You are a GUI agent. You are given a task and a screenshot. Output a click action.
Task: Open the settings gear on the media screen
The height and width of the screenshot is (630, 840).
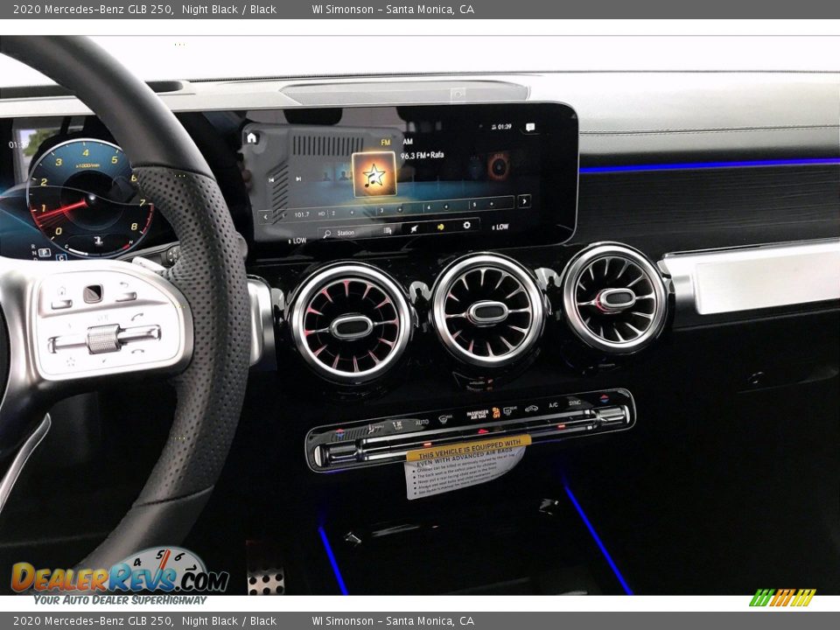pyautogui.click(x=468, y=225)
